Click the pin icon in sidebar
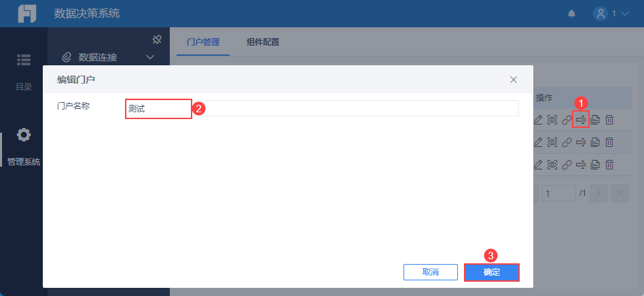 (x=157, y=39)
